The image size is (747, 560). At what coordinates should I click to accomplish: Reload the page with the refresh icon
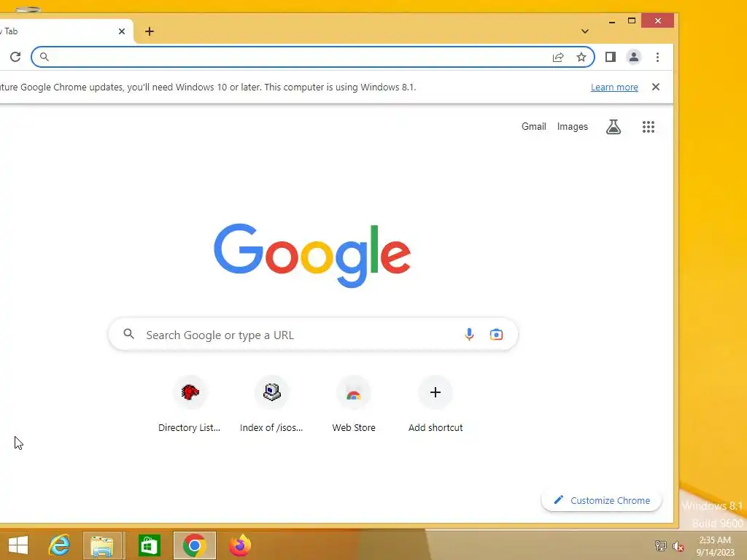click(x=15, y=57)
